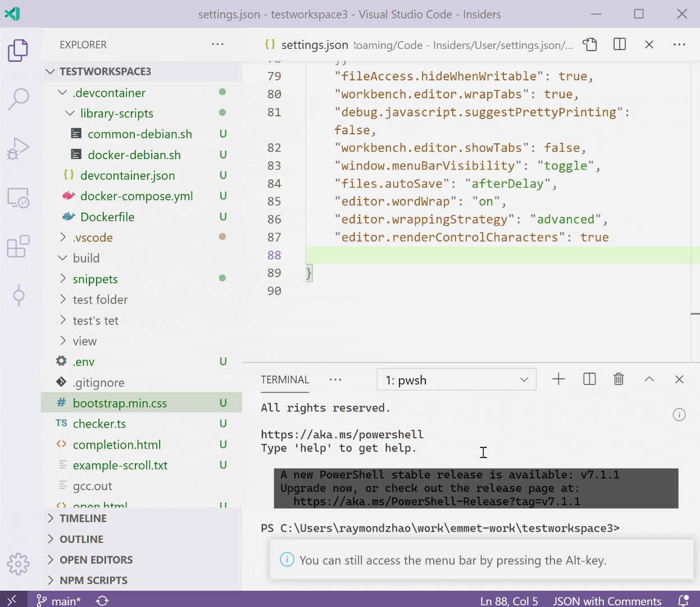
Task: Open terminal panel views ellipsis menu
Action: (x=335, y=380)
